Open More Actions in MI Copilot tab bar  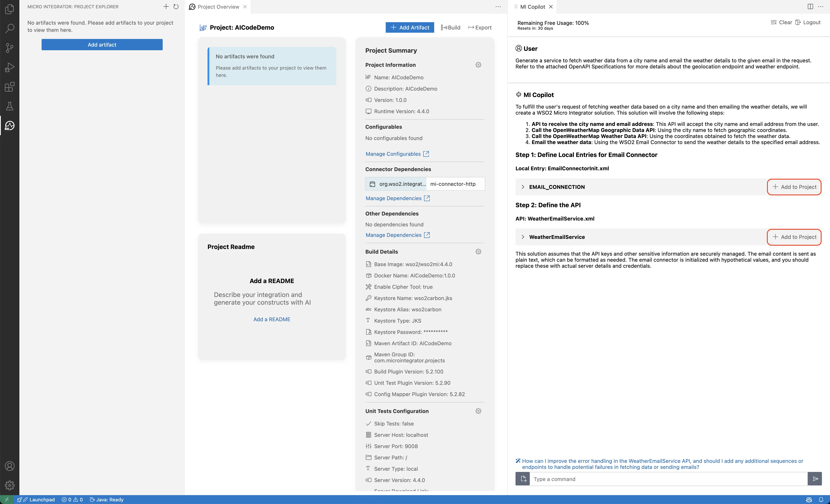(x=821, y=6)
